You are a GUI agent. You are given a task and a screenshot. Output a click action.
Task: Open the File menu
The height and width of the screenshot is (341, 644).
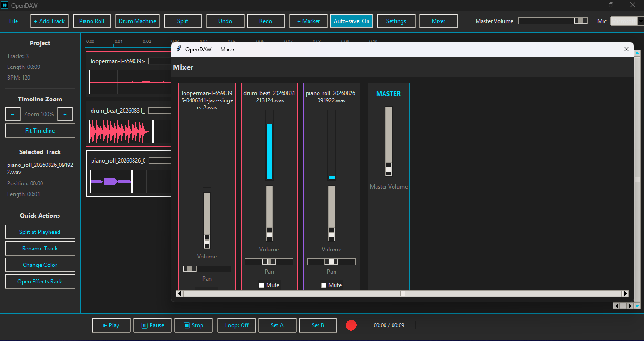coord(14,21)
